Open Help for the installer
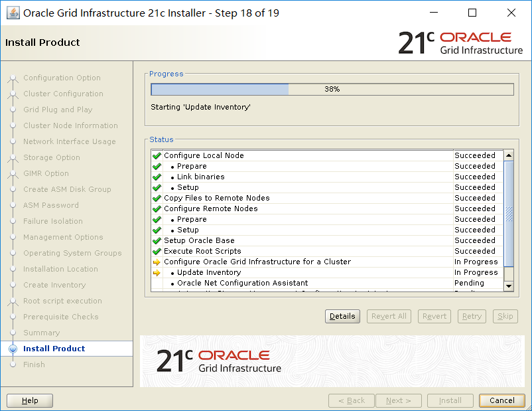Screen dimensions: 532x411 tap(30, 400)
